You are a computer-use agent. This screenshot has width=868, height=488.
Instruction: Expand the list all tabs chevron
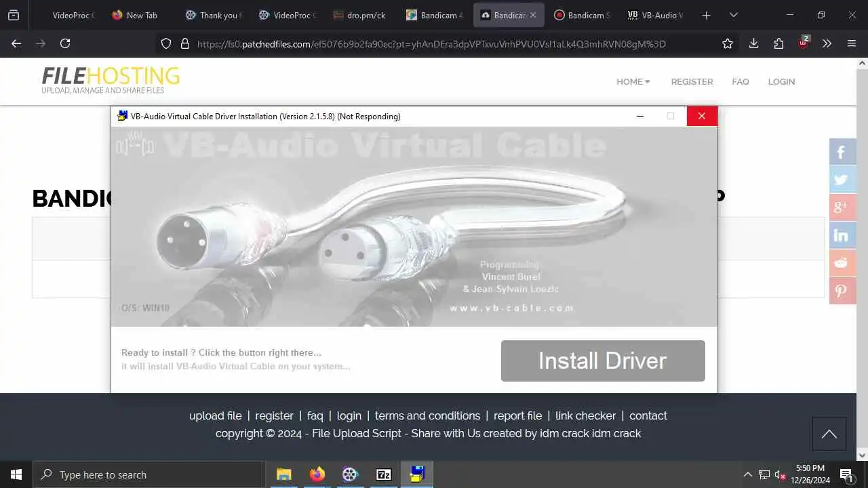[x=733, y=15]
